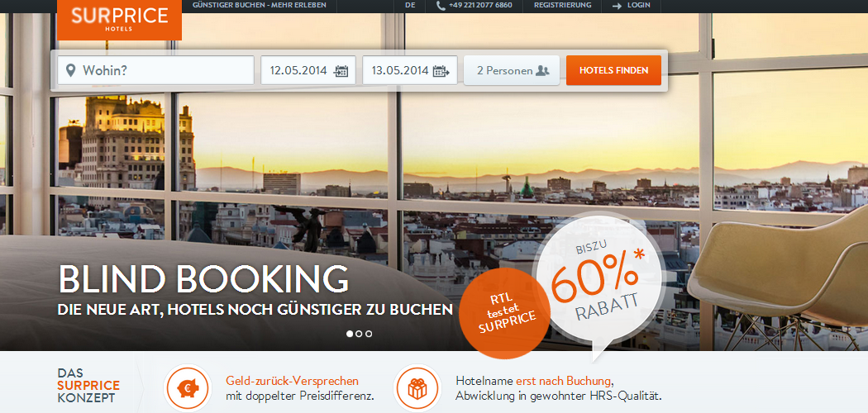Switch to the second carousel slide dot

tap(359, 334)
